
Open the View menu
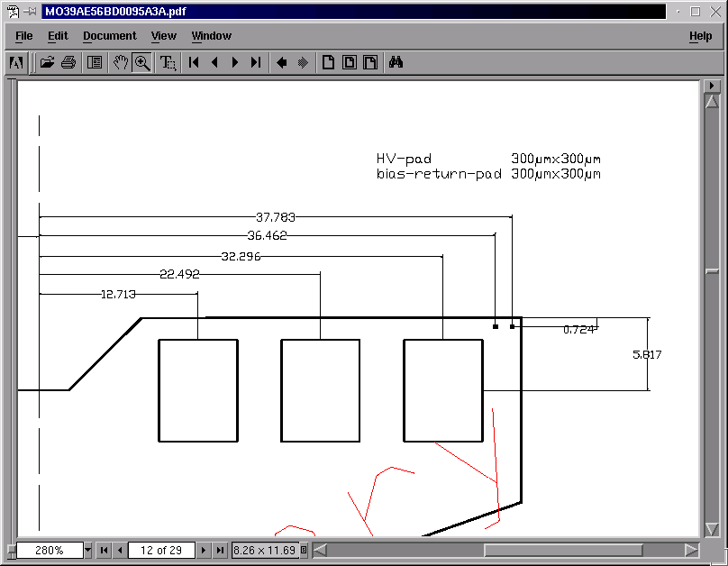point(163,36)
